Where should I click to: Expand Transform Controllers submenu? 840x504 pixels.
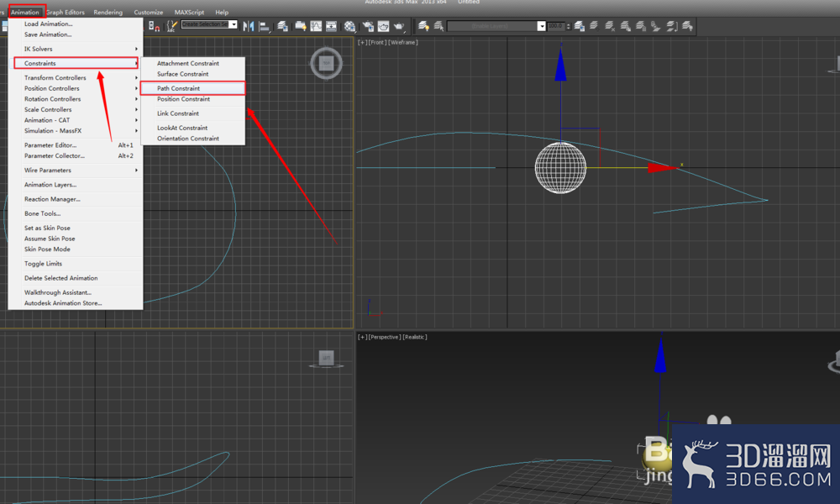point(76,77)
